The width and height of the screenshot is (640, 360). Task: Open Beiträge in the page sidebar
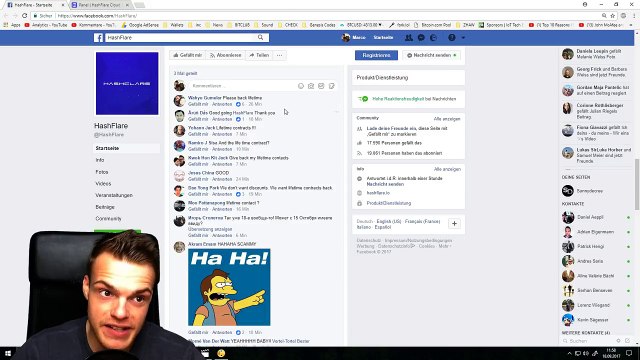pos(105,207)
